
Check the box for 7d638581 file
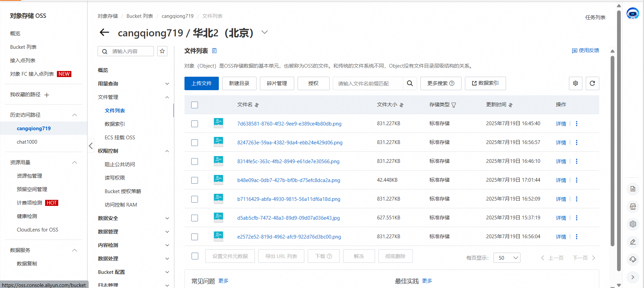coord(195,124)
